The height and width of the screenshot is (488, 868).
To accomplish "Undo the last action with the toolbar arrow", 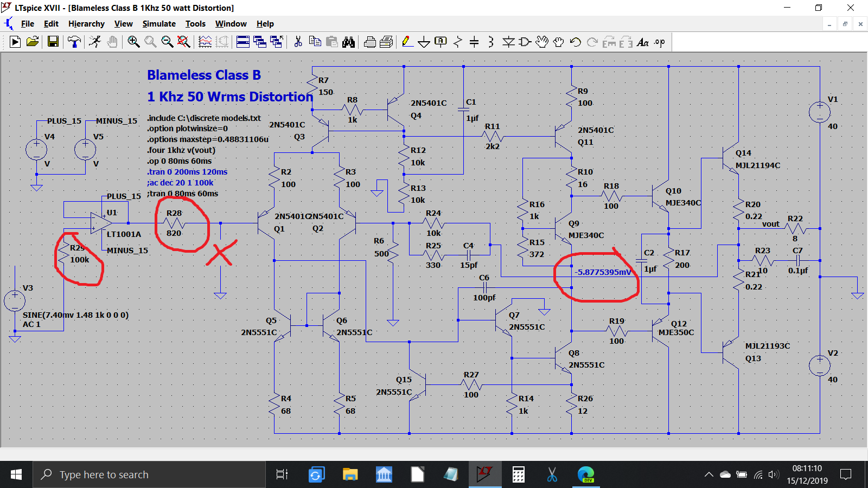I will [576, 42].
